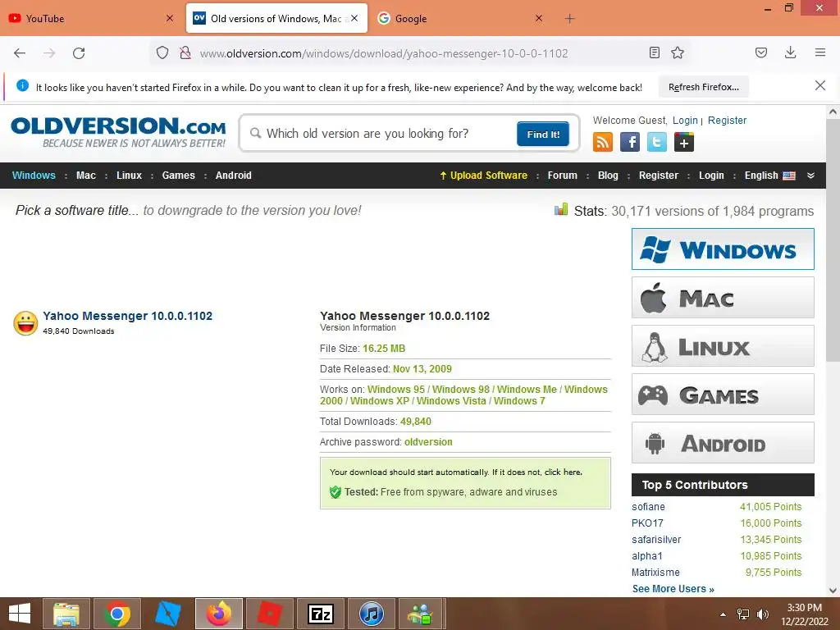840x630 pixels.
Task: Open a new browser tab
Action: (x=569, y=19)
